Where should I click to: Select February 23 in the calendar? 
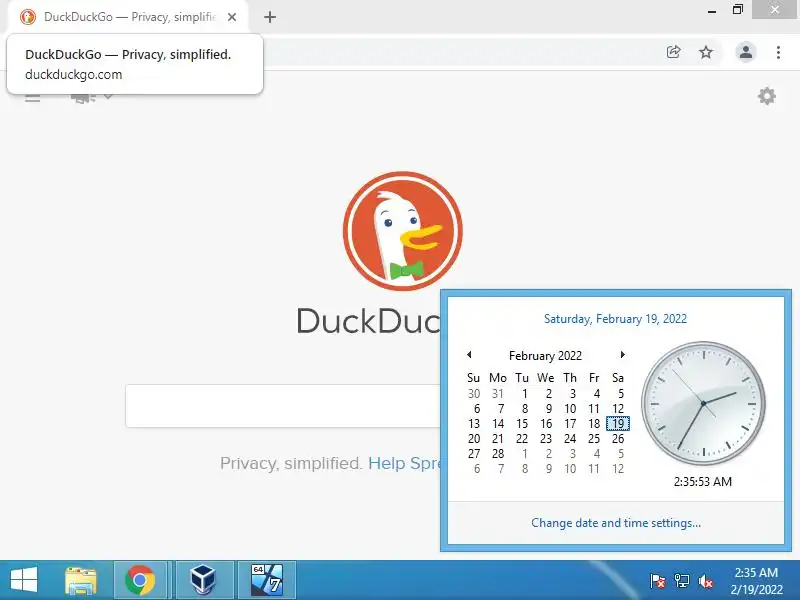(x=546, y=439)
